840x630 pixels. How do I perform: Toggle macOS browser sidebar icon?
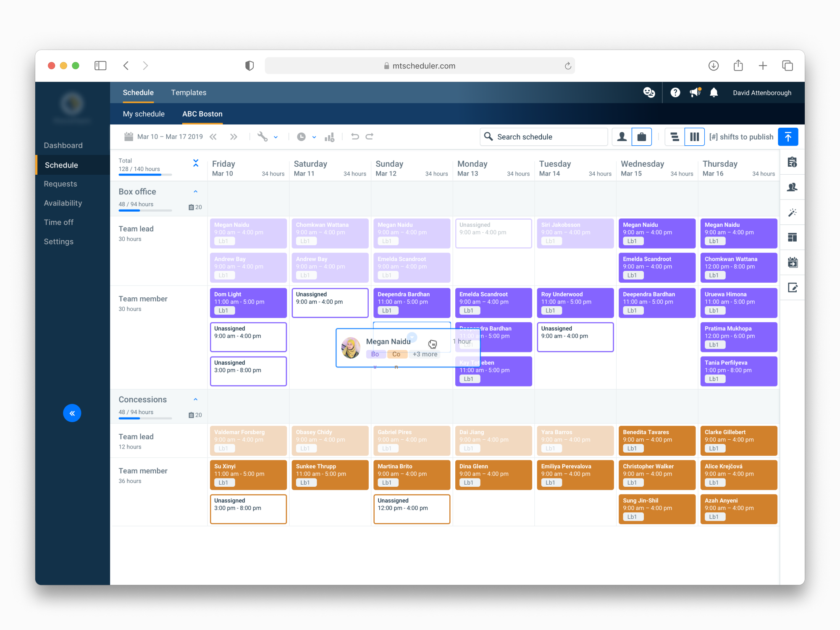pyautogui.click(x=100, y=66)
